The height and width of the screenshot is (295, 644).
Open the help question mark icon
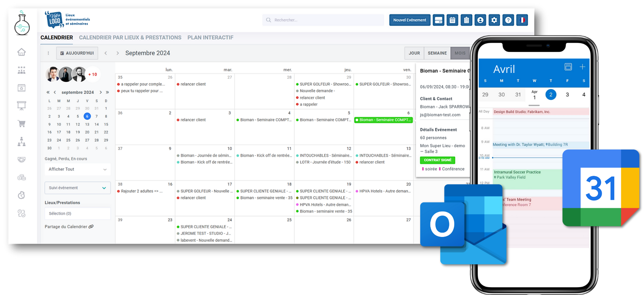coord(508,20)
